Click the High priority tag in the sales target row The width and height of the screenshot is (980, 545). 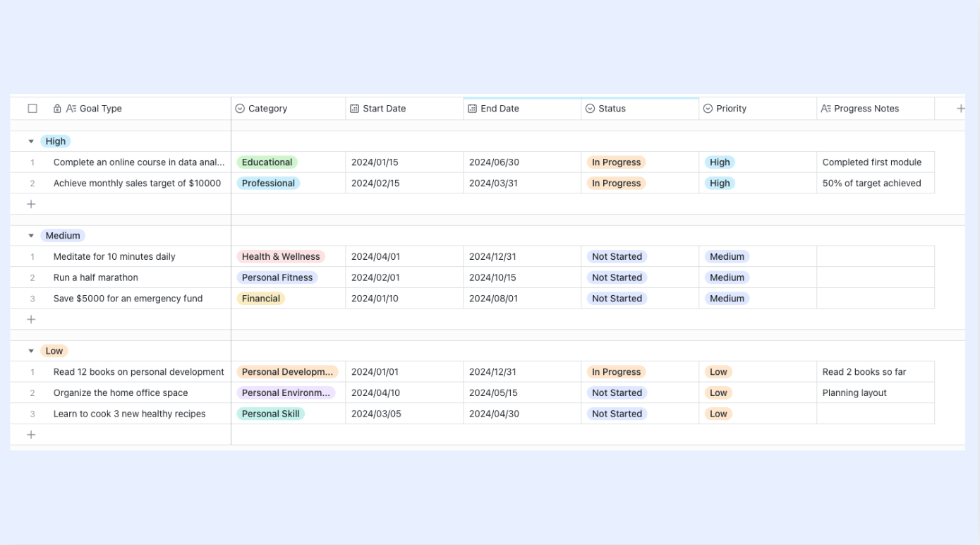coord(720,184)
